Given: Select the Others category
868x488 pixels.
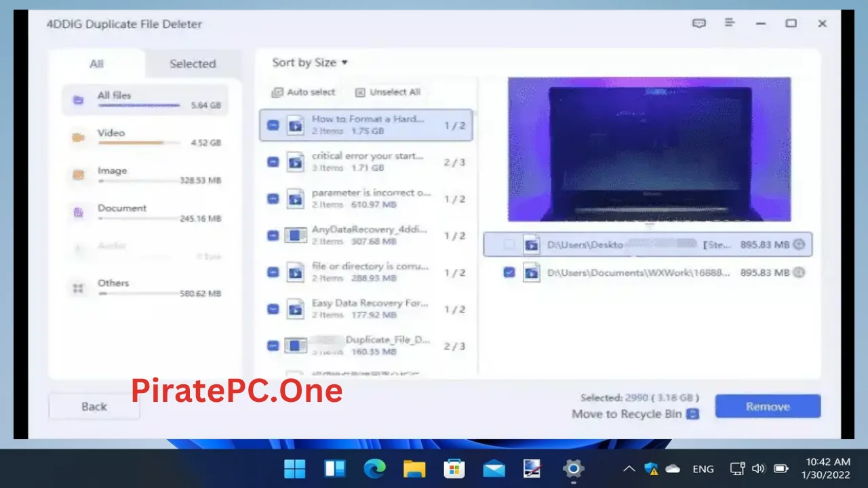Looking at the screenshot, I should pyautogui.click(x=145, y=288).
